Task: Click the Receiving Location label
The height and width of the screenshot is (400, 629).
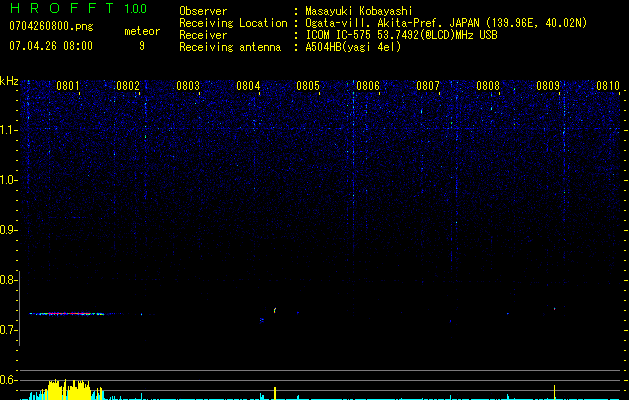Action: pos(233,23)
